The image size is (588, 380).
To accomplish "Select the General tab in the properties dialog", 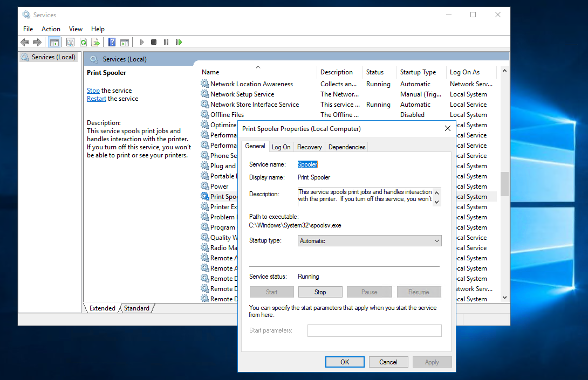I will tap(255, 146).
